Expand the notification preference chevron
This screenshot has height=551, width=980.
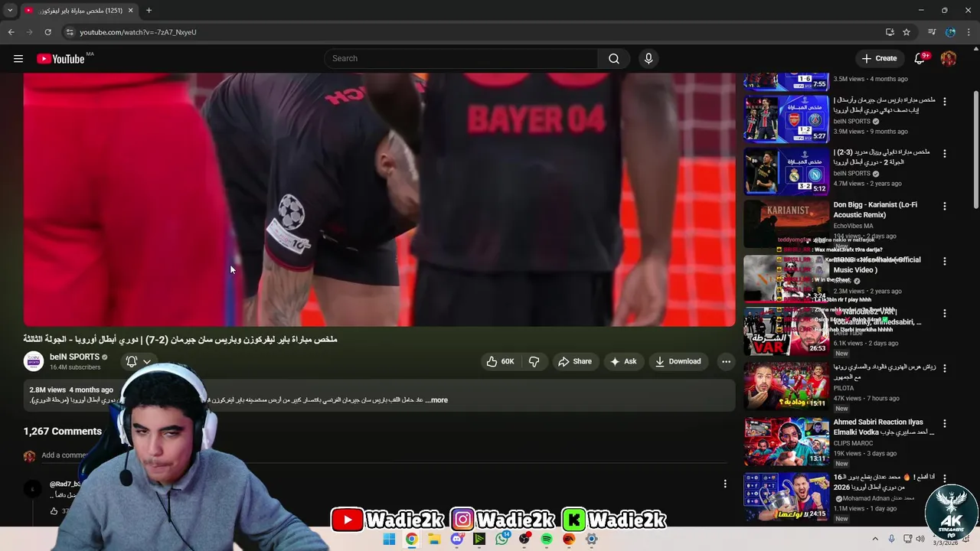pyautogui.click(x=147, y=362)
